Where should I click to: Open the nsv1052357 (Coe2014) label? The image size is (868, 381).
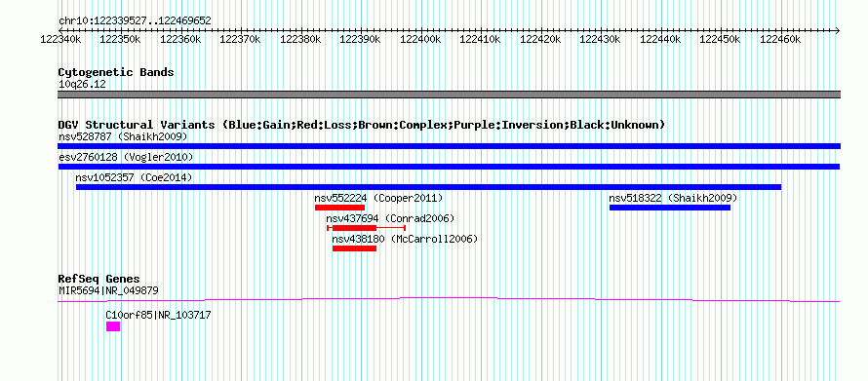click(x=134, y=177)
